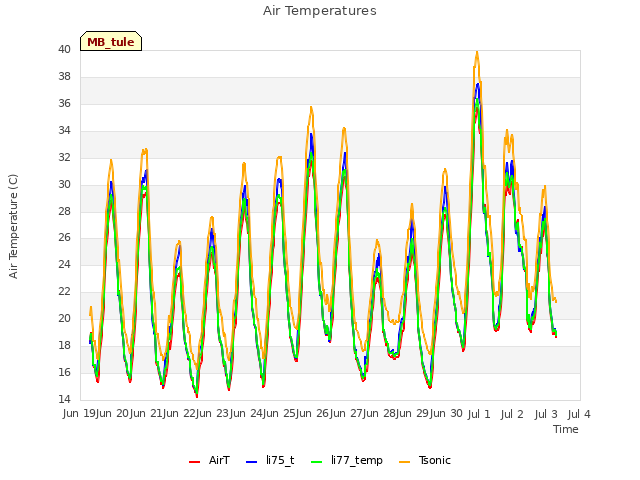Click the 28 y-axis tick label
The width and height of the screenshot is (640, 480).
64,211
